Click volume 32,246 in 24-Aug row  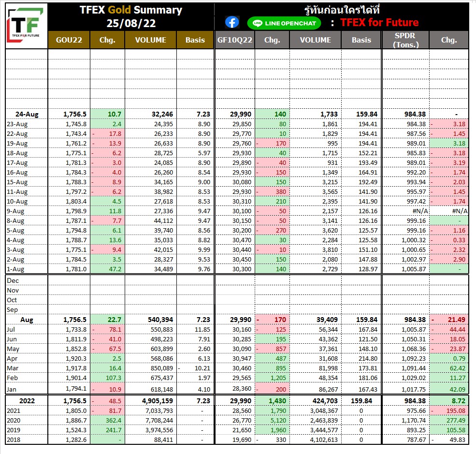(162, 114)
